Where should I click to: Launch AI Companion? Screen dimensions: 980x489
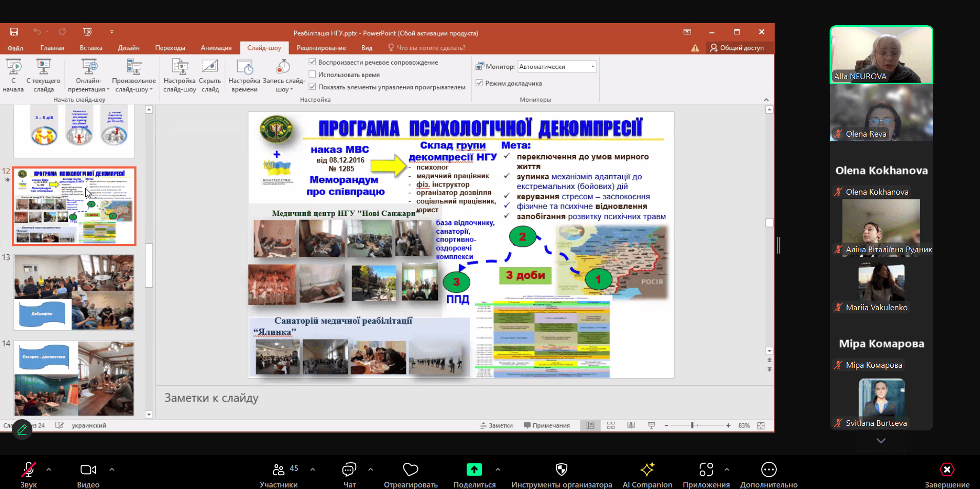click(x=647, y=475)
